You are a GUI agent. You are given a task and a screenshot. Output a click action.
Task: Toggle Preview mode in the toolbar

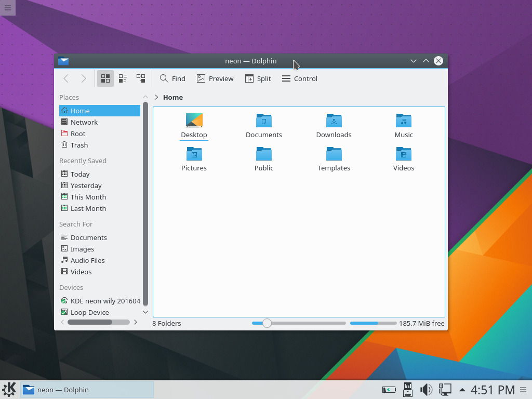click(215, 78)
